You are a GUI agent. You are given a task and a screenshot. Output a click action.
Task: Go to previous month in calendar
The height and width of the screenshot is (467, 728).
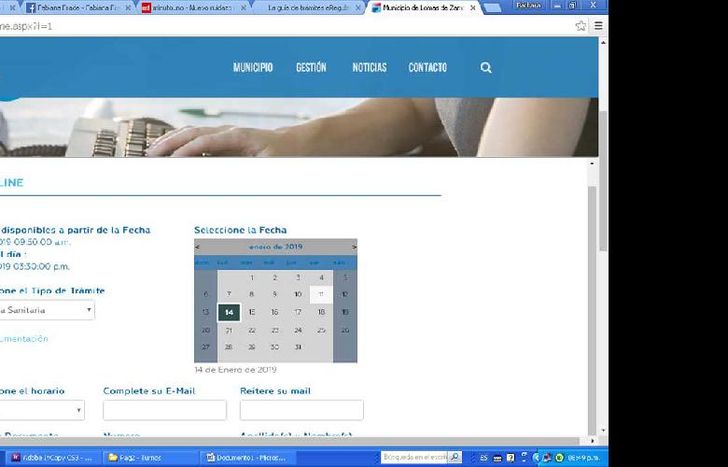(197, 247)
